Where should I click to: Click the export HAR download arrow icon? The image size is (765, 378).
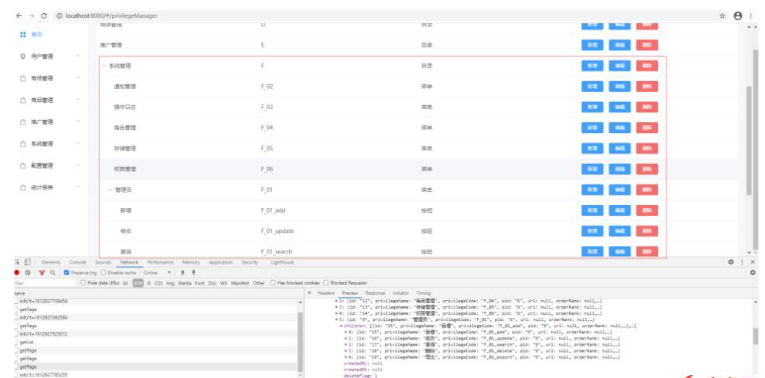point(193,273)
